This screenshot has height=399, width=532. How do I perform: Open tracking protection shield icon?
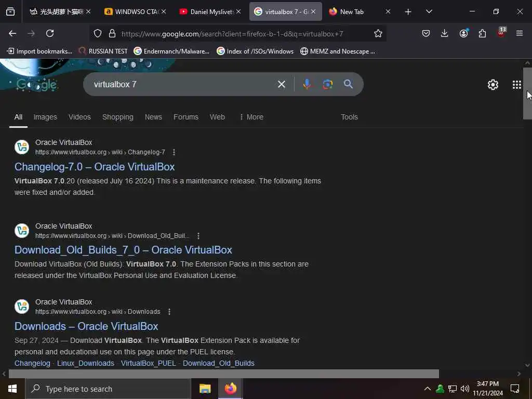98,33
